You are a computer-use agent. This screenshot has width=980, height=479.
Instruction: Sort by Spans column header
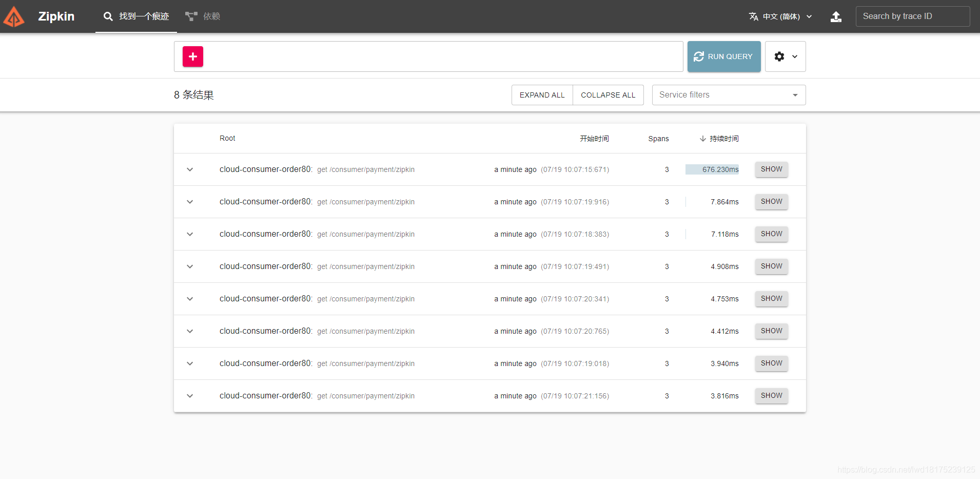[658, 139]
